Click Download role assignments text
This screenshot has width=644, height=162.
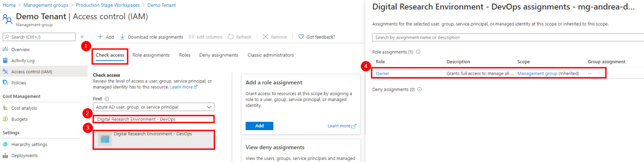click(155, 37)
